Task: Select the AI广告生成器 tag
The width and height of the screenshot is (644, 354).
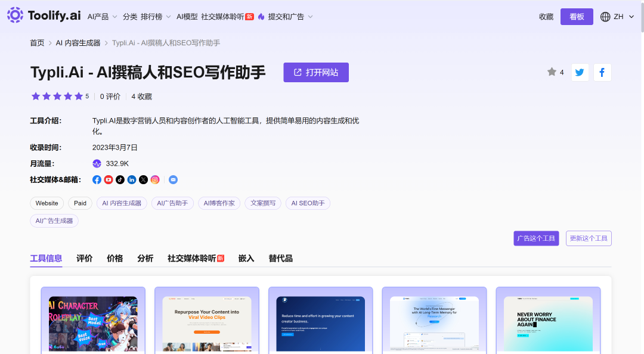Action: pos(54,221)
